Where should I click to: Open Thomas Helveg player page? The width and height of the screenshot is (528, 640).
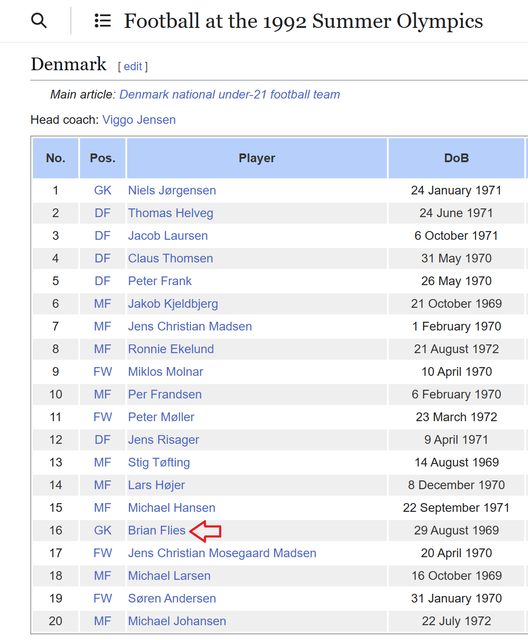coord(171,213)
